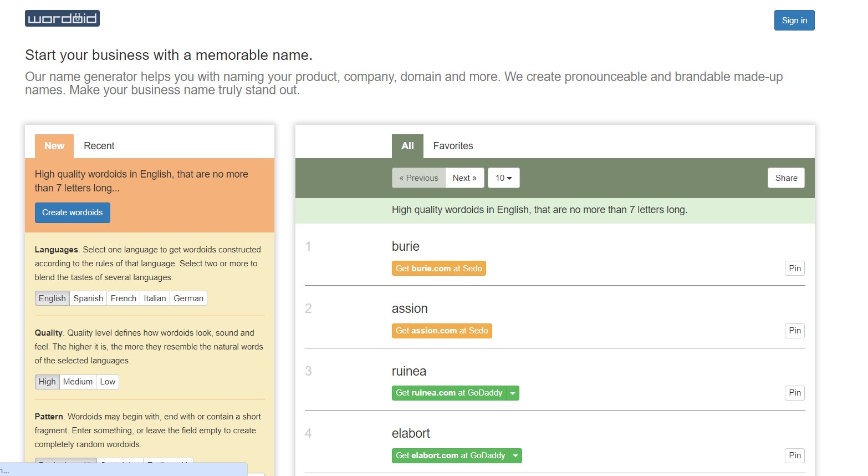The width and height of the screenshot is (868, 476).
Task: Choose Low quality level
Action: point(108,382)
